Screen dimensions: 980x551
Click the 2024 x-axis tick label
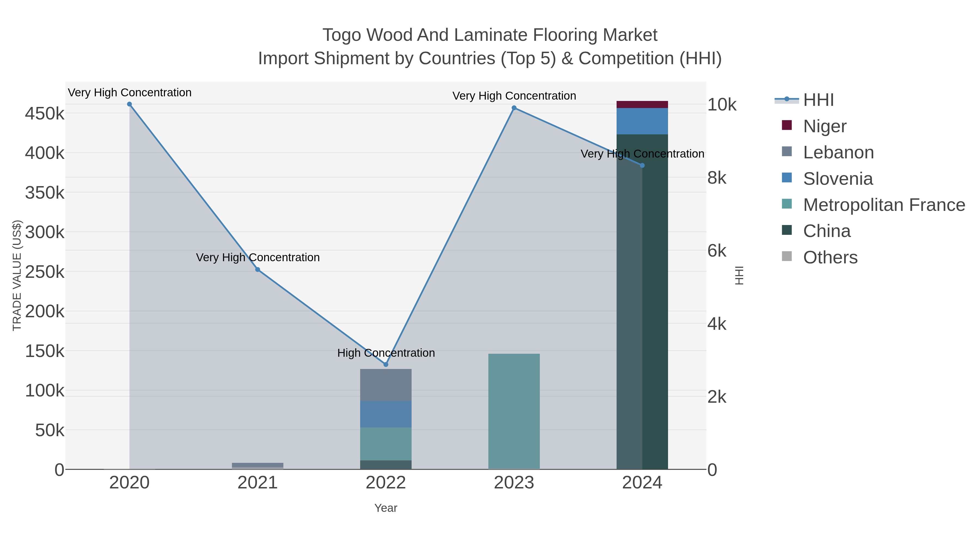tap(642, 483)
